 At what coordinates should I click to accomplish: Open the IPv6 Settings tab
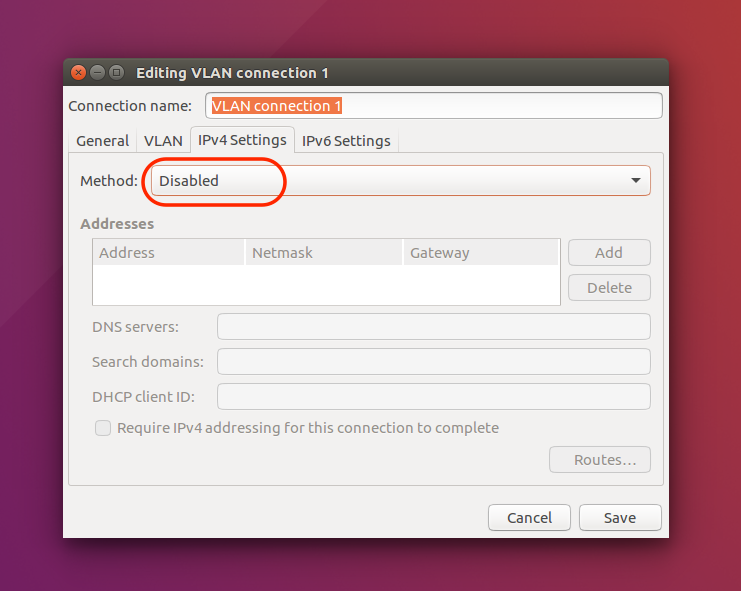coord(346,141)
